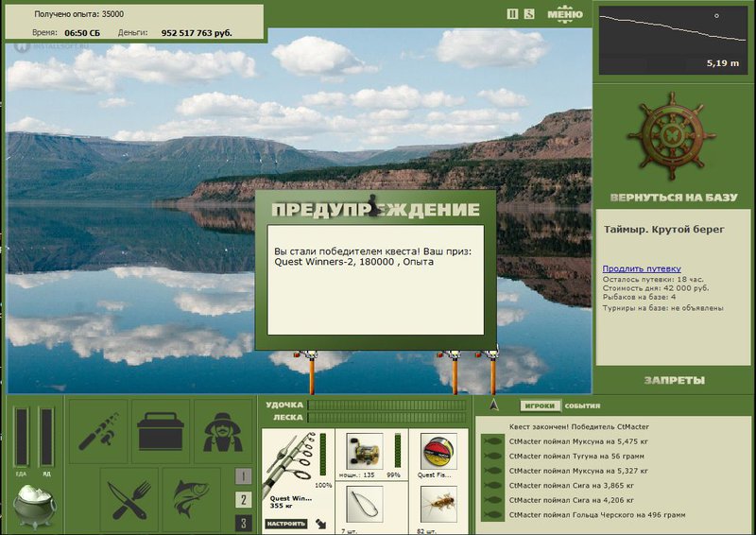Open the fisherman profile icon
756x535 pixels.
coord(223,431)
